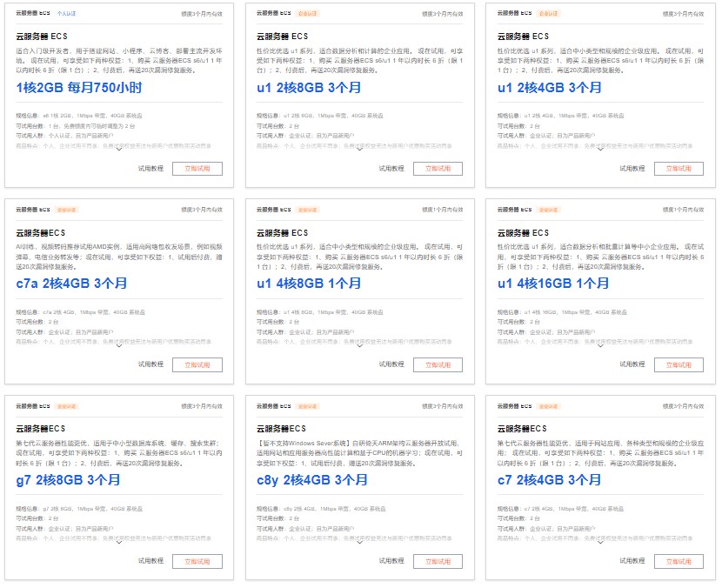Click 立即试用 on the c7a 2核4GB 3个月 card
This screenshot has width=722, height=588.
point(197,364)
